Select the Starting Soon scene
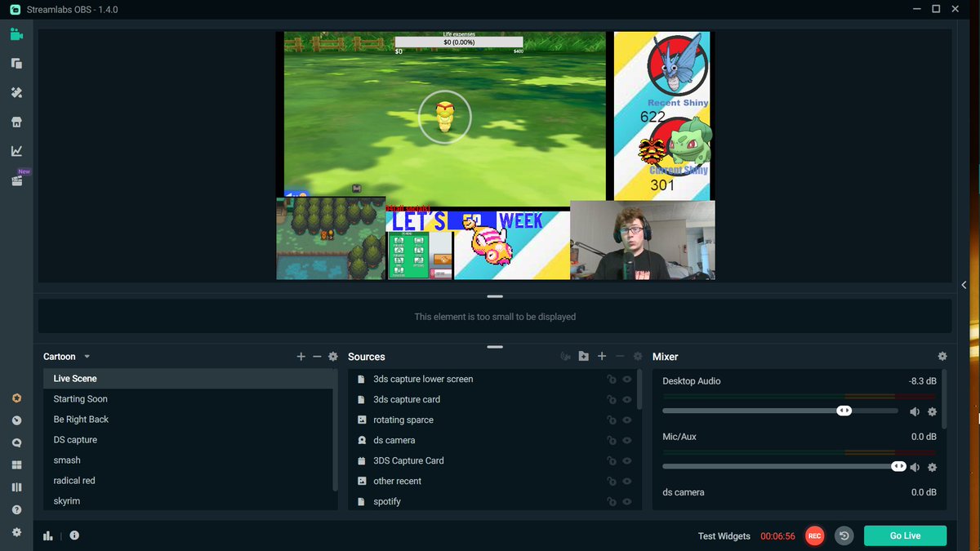 [80, 398]
